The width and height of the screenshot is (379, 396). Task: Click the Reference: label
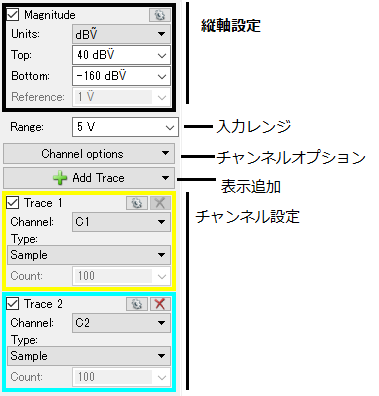click(x=38, y=97)
